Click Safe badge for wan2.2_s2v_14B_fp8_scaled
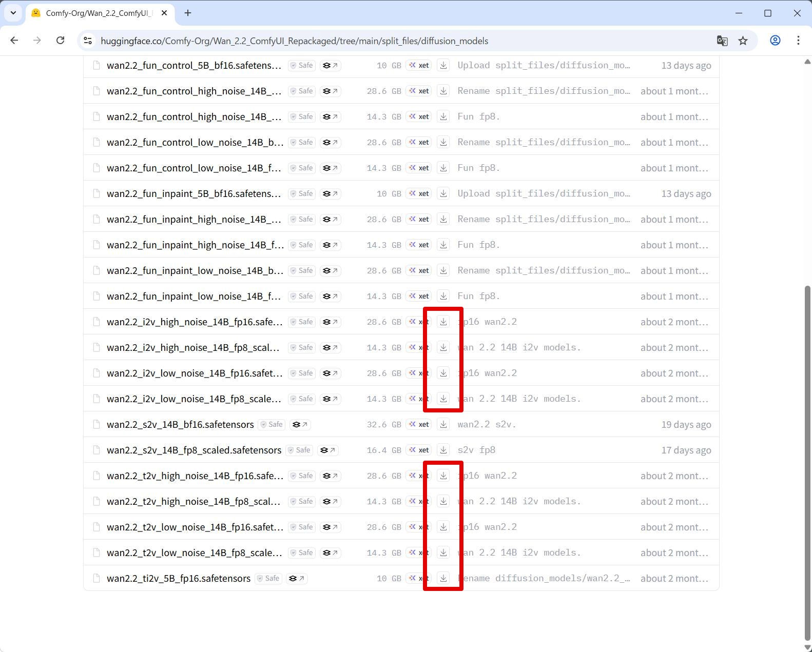This screenshot has height=652, width=812. tap(299, 450)
